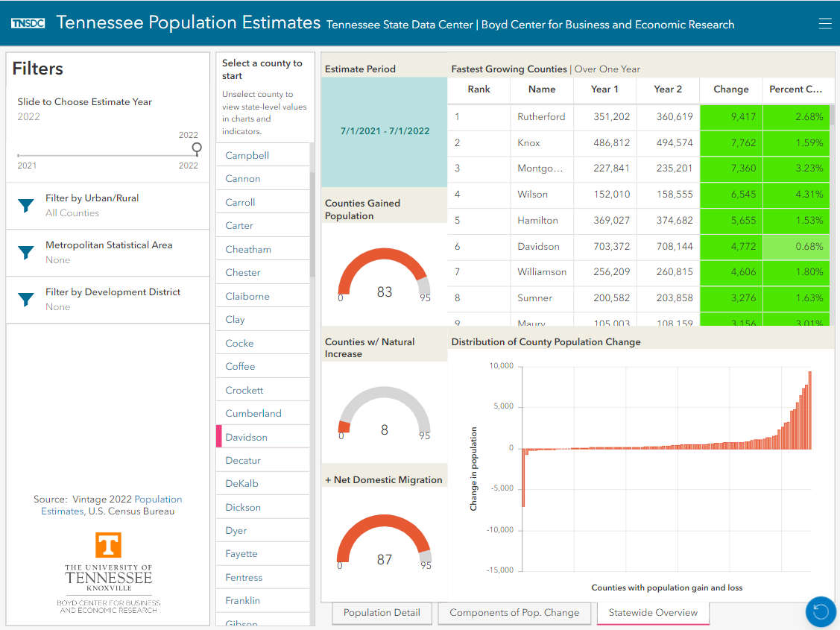Unselect county by clicking Rutherford row
Image resolution: width=840 pixels, height=630 pixels.
point(542,116)
